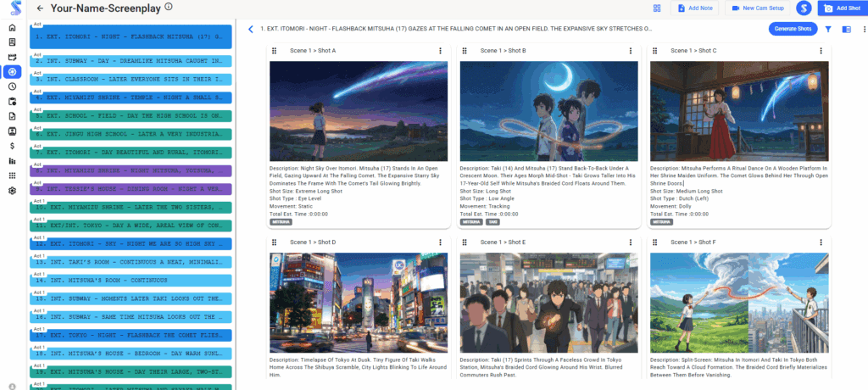Select scene 4 EXT. MIYAMIZU SHRINE - TEMPLE
Image resolution: width=868 pixels, height=390 pixels.
pos(131,97)
